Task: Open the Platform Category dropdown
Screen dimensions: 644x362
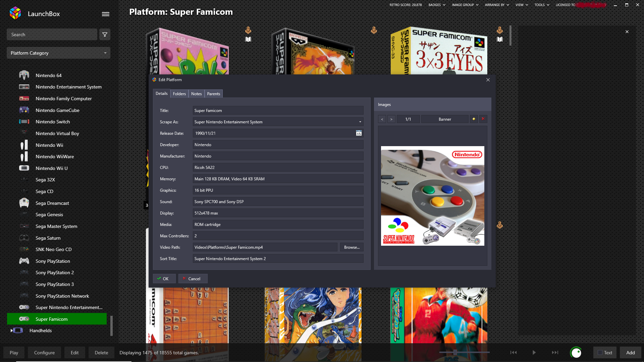Action: click(x=58, y=53)
